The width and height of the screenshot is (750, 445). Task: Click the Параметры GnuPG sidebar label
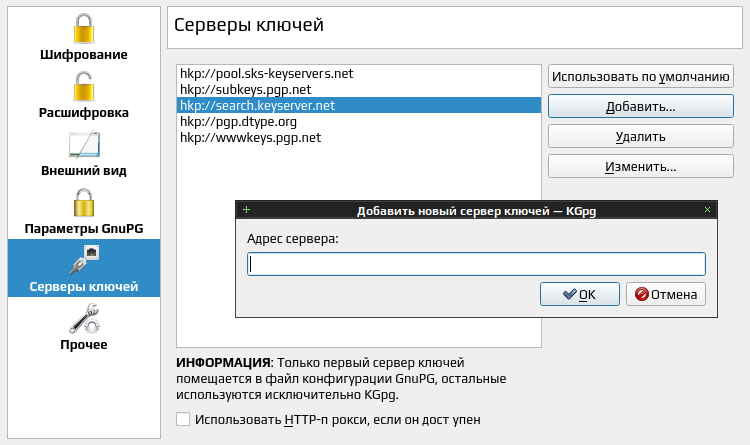84,228
